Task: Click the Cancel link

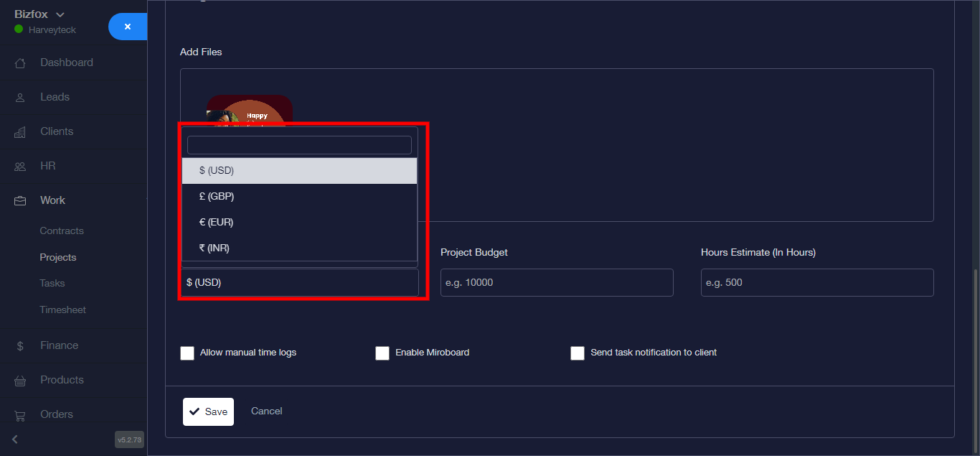Action: tap(266, 411)
